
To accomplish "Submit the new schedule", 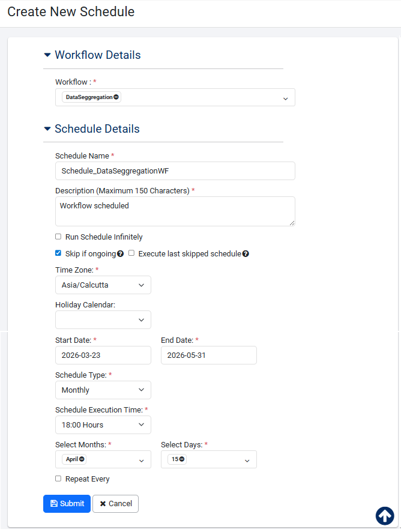I will point(67,504).
